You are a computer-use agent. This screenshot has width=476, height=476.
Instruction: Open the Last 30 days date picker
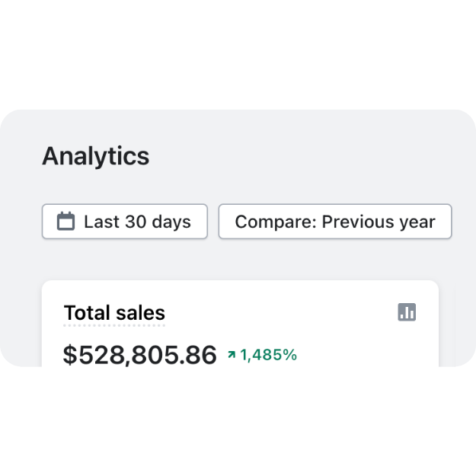[x=125, y=222]
